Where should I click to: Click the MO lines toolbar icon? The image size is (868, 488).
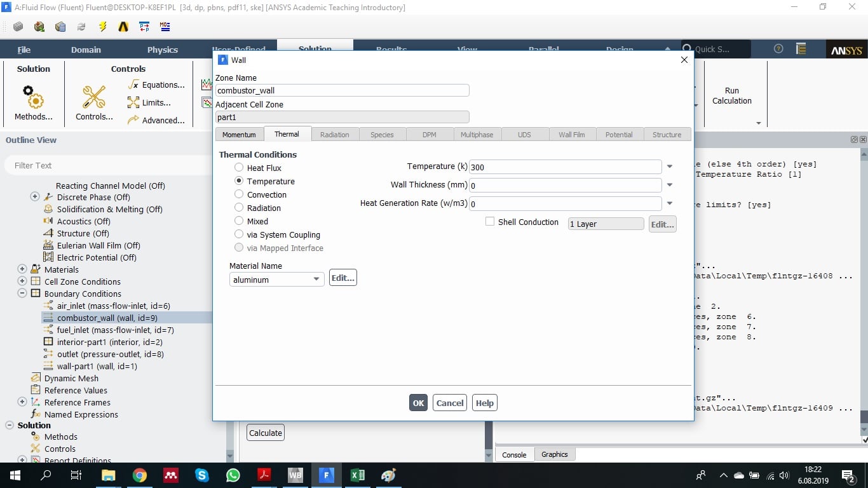(x=165, y=27)
